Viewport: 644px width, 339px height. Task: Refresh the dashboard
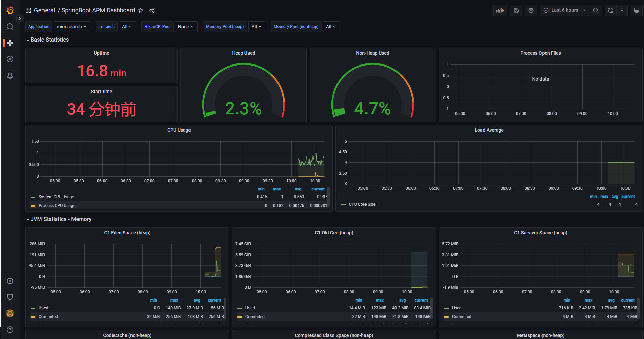click(611, 10)
